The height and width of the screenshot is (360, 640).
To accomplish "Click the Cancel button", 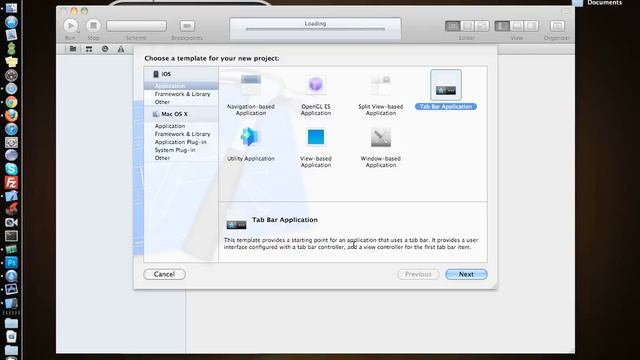I will point(164,274).
